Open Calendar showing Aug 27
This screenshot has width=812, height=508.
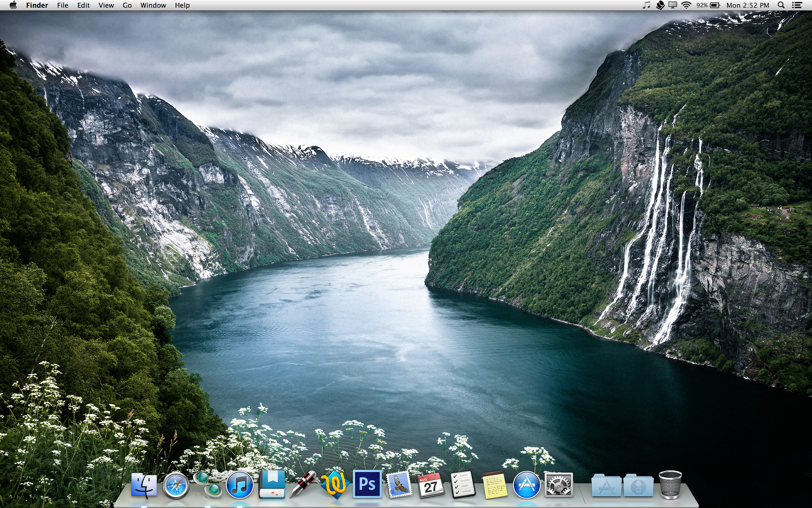pos(431,485)
